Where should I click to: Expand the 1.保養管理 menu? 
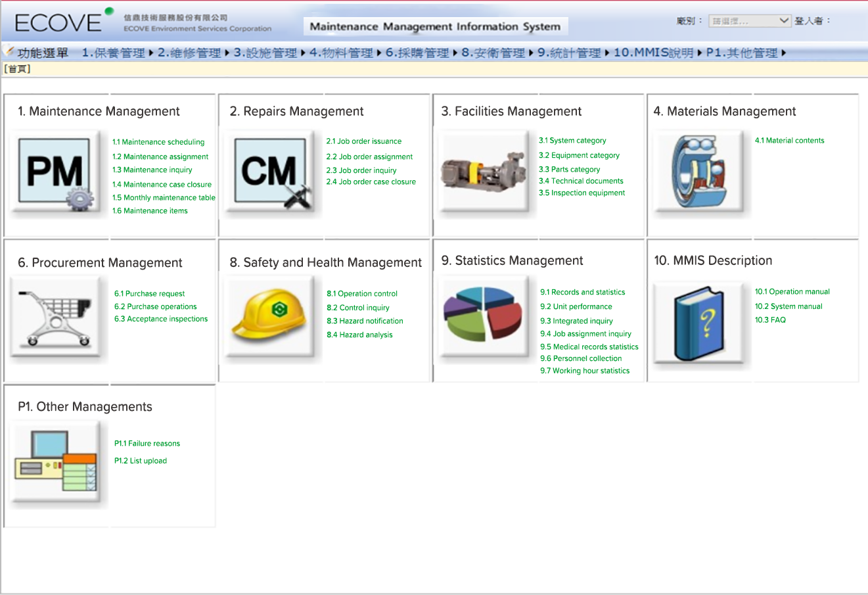(113, 53)
